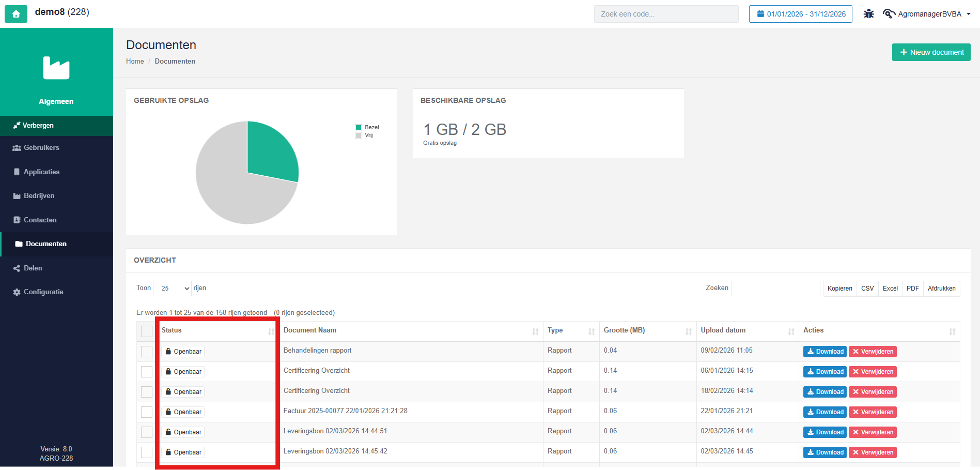The image size is (980, 470).
Task: Export table as PDF
Action: [912, 289]
